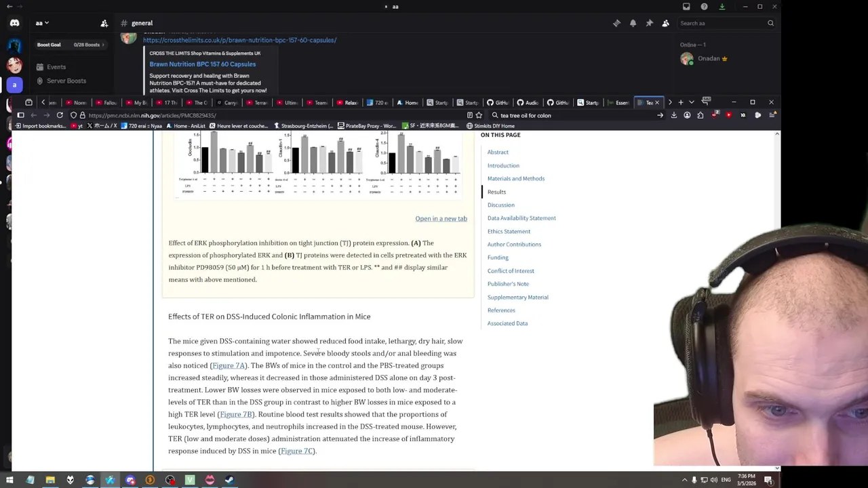The width and height of the screenshot is (868, 488).
Task: Open Figure 7A link
Action: 229,365
